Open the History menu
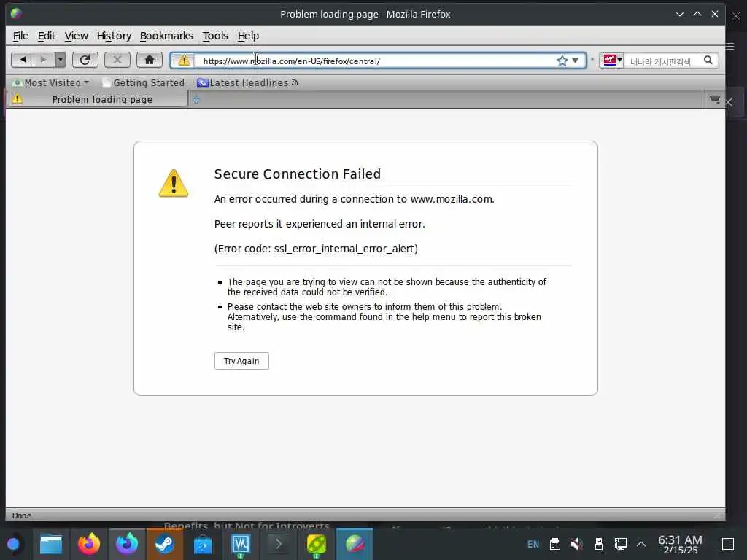 pos(114,36)
